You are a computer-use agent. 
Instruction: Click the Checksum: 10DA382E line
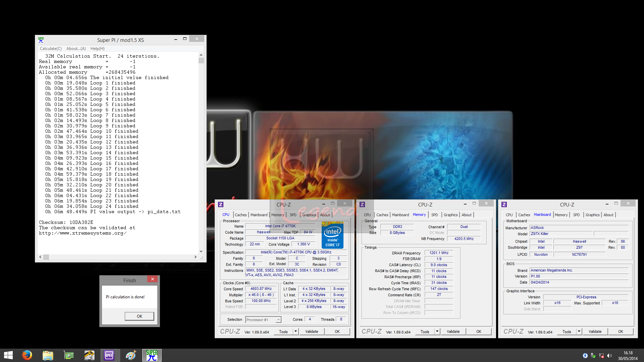[x=66, y=223]
